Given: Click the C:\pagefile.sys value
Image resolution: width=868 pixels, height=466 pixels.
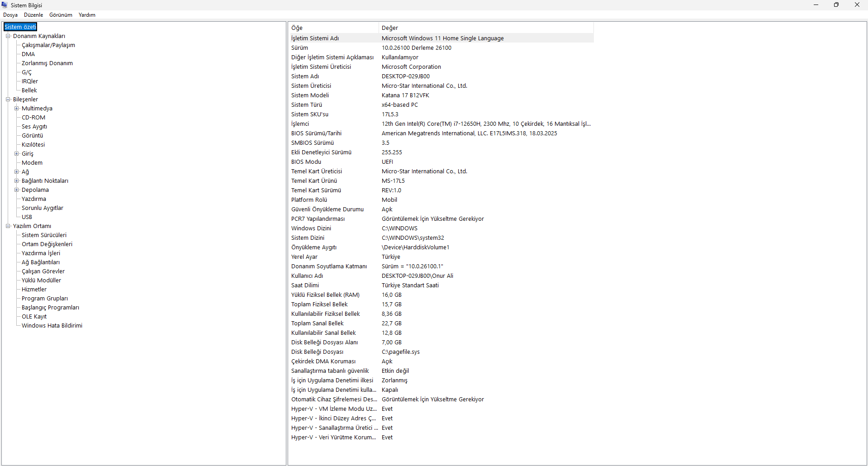Looking at the screenshot, I should point(400,352).
